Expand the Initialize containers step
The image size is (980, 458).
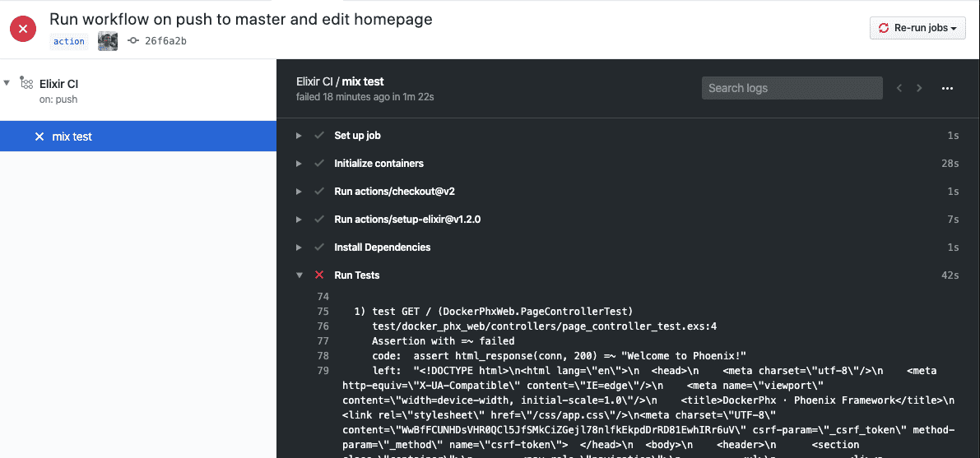(300, 164)
